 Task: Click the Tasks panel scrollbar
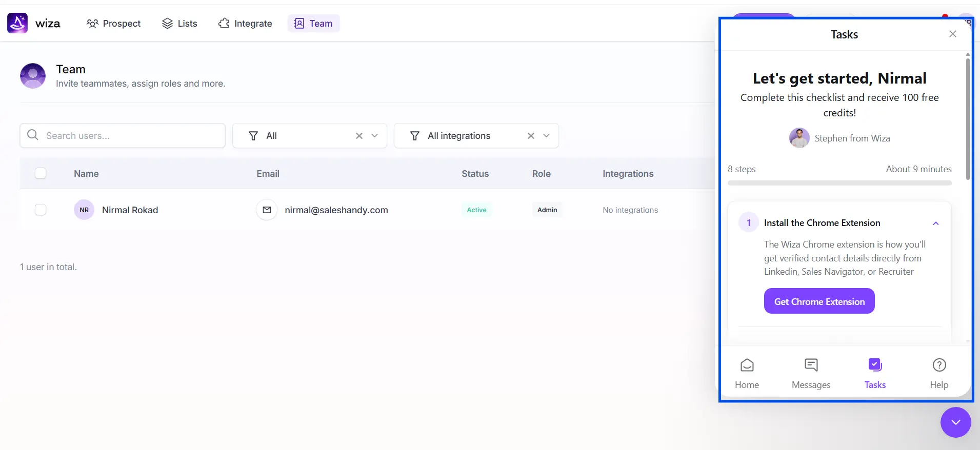(968, 118)
